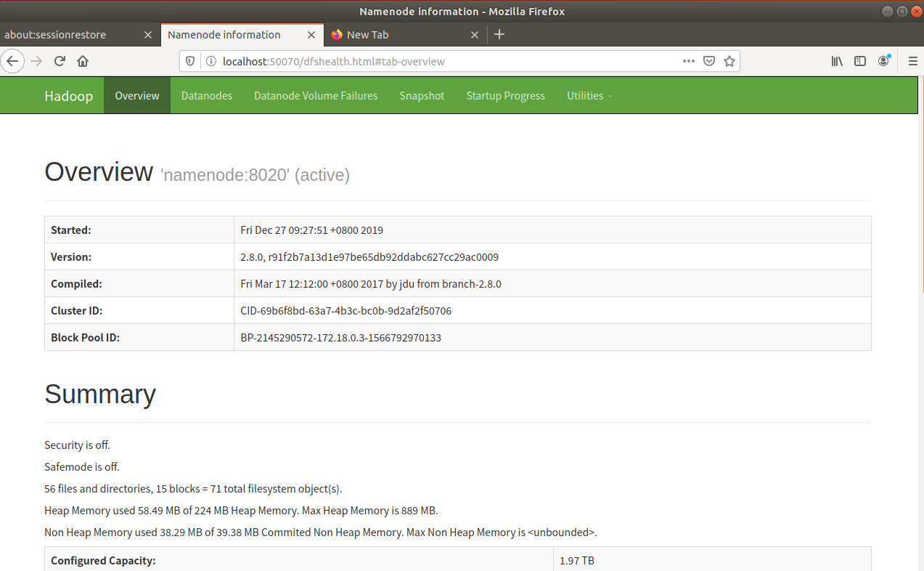Click the tracking protection shield icon
Viewport: 924px width, 571px height.
click(x=191, y=61)
